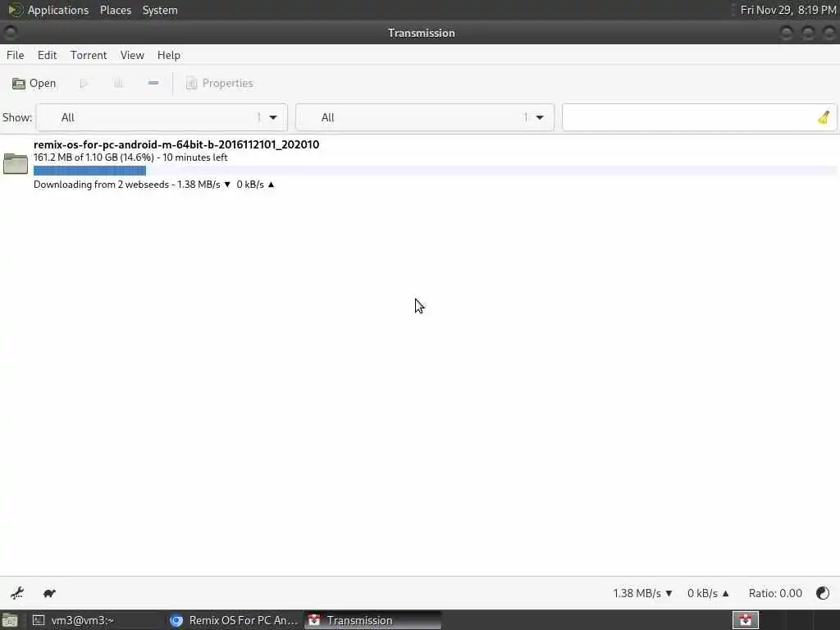
Task: Click the Ratio: 0.00 status text
Action: [775, 593]
